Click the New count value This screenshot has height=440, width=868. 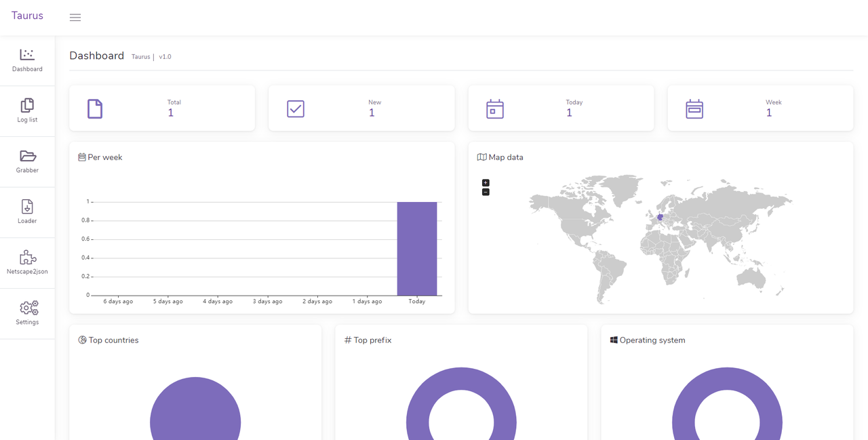(x=372, y=113)
